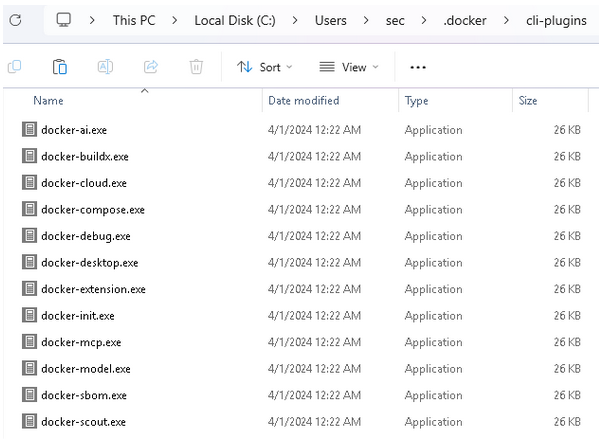Expand chevron after This PC breadcrumb

[175, 20]
